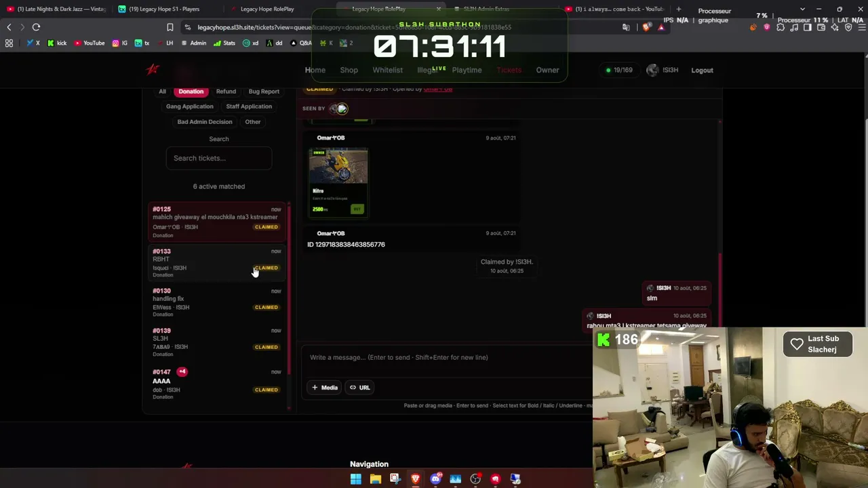Log out using the Logout link
This screenshot has height=488, width=868.
702,70
